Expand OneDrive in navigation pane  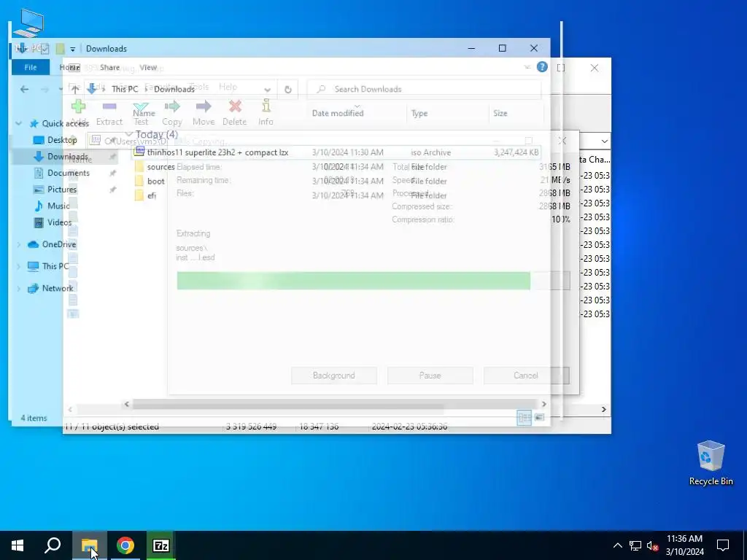coord(18,244)
